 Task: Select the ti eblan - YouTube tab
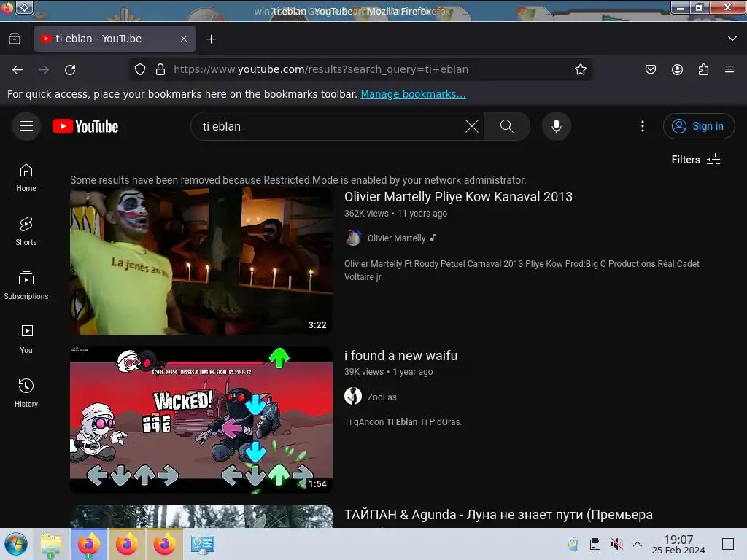coord(115,39)
